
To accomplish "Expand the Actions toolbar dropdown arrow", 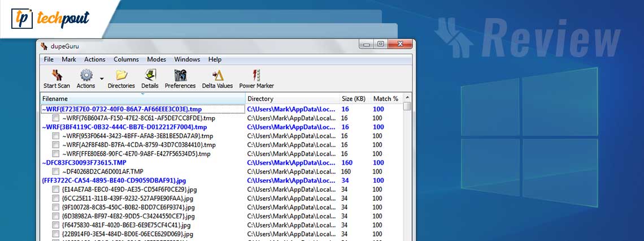I will tap(102, 79).
